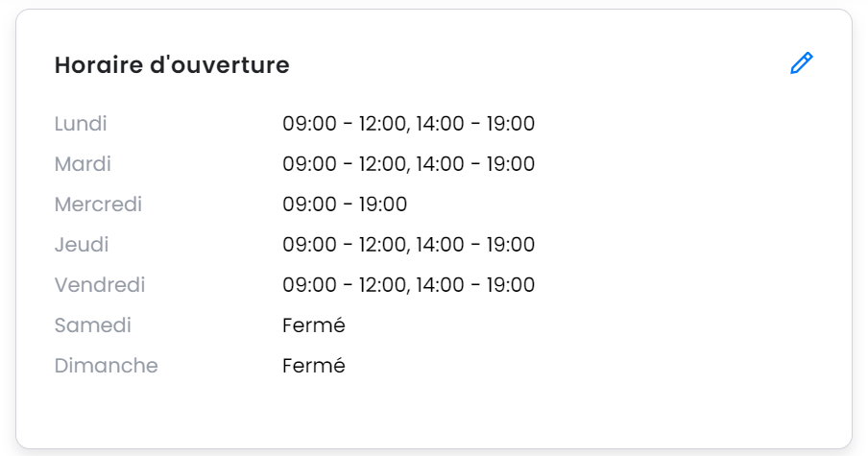This screenshot has width=868, height=456.
Task: Click the Mercredi day label
Action: tap(98, 204)
